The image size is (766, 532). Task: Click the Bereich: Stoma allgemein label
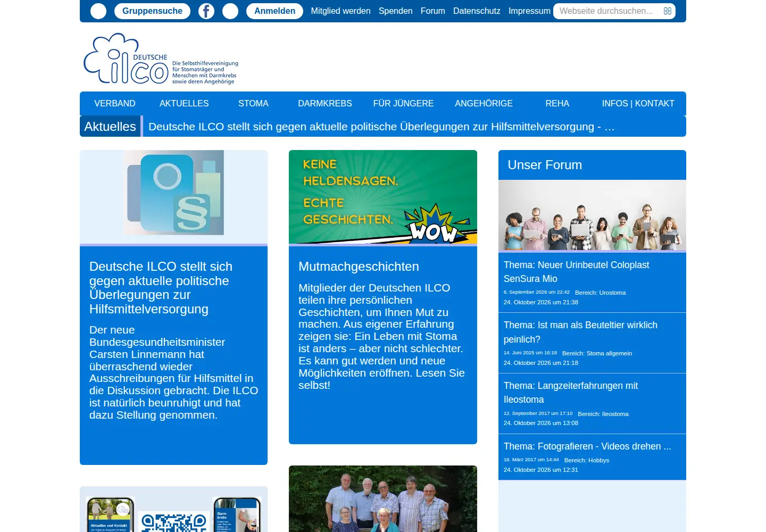click(597, 353)
